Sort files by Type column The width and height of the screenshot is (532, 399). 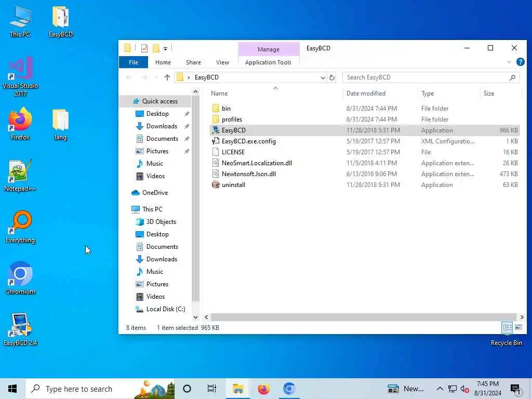click(449, 94)
